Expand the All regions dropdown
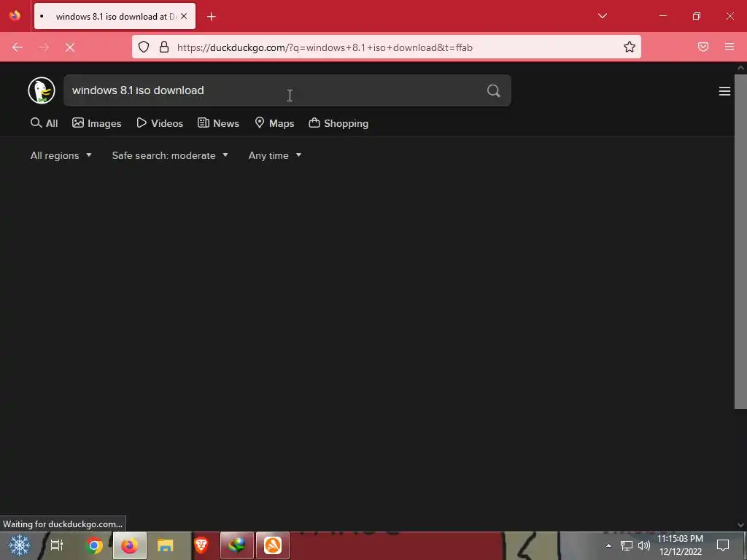Image resolution: width=747 pixels, height=560 pixels. pyautogui.click(x=61, y=156)
